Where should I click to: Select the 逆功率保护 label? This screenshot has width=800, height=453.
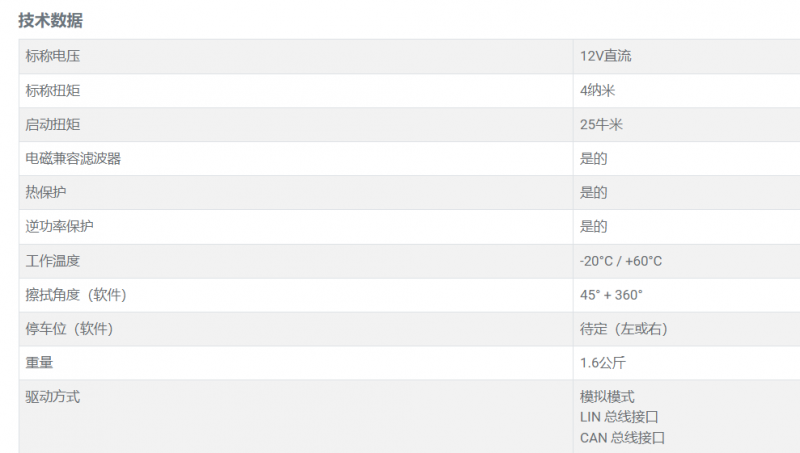(x=59, y=226)
